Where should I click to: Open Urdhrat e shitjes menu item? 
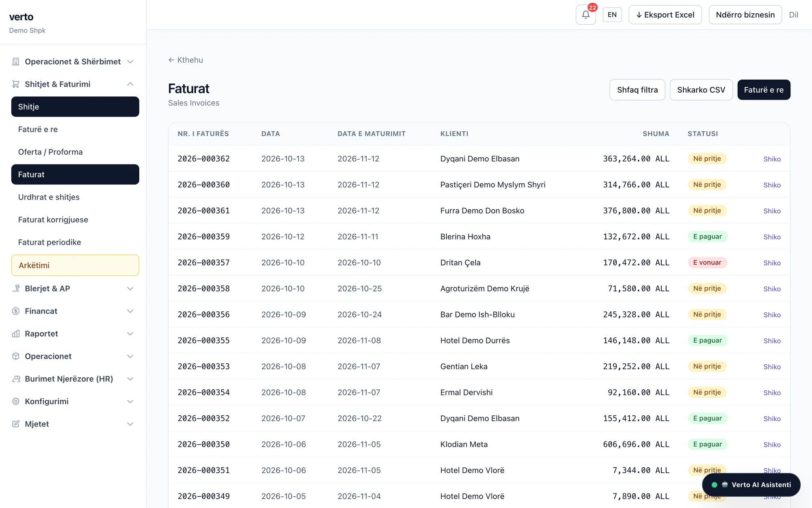75,197
